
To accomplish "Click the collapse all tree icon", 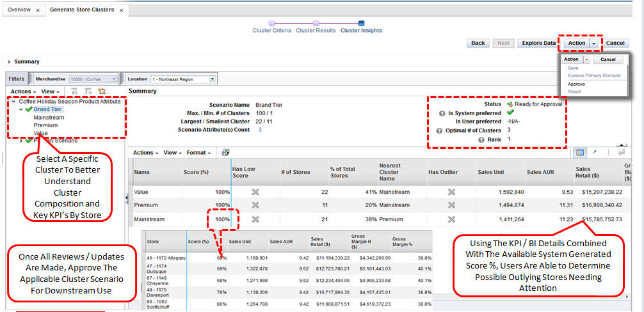I will pyautogui.click(x=88, y=91).
